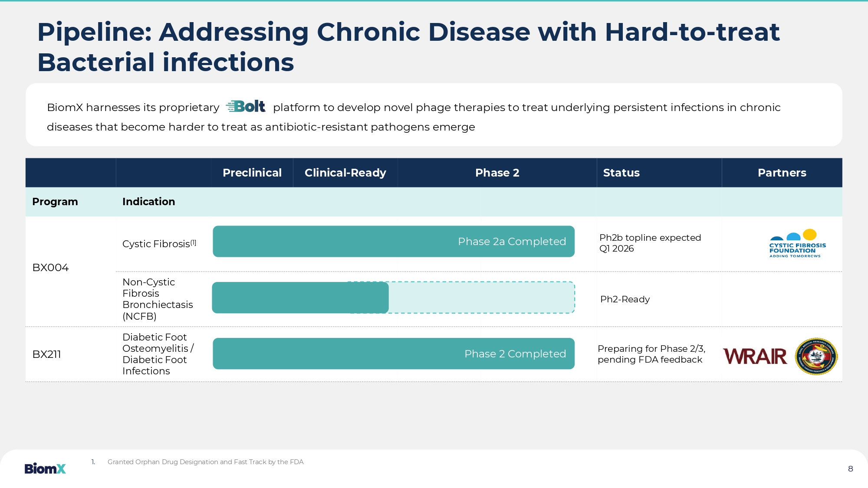Click the Bolt platform logo
This screenshot has width=868, height=488.
246,106
